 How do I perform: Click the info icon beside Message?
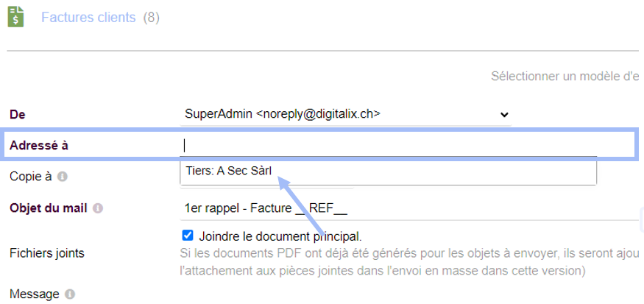pyautogui.click(x=70, y=294)
